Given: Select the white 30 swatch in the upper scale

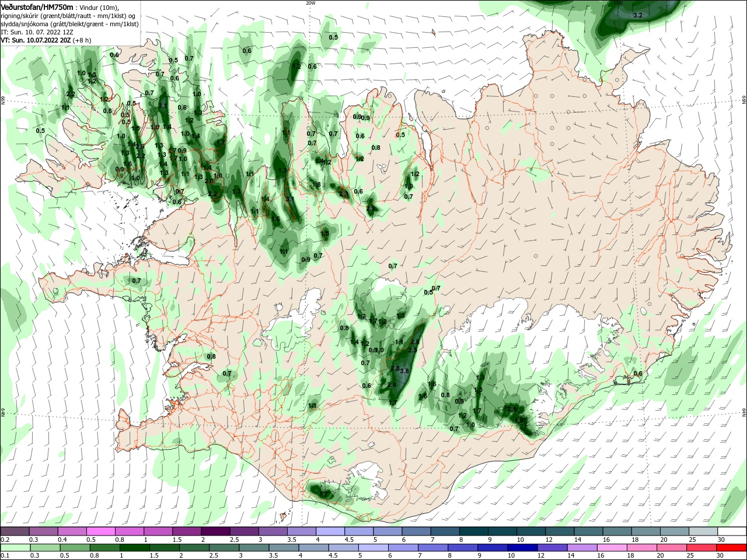Looking at the screenshot, I should click(732, 531).
